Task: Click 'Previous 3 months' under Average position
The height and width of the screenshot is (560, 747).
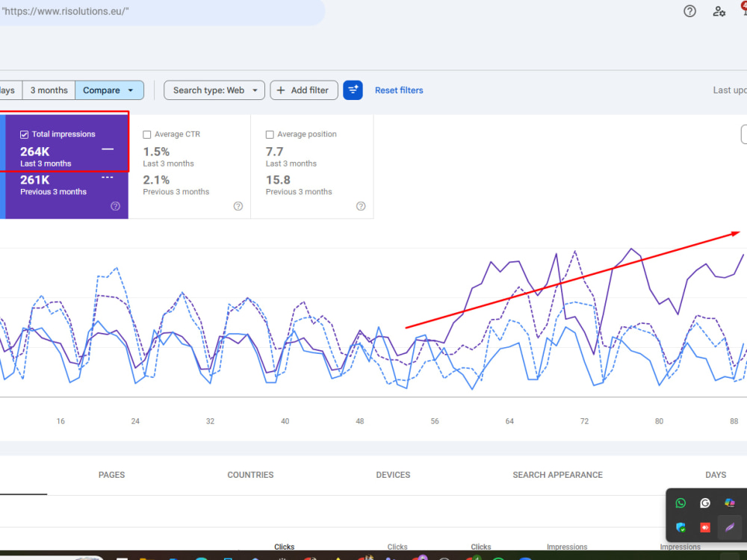Action: click(x=299, y=191)
